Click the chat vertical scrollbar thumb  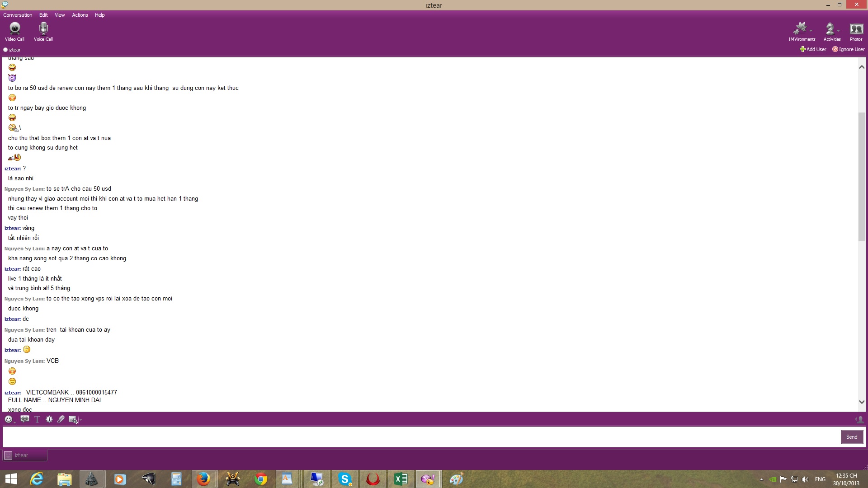click(x=862, y=176)
